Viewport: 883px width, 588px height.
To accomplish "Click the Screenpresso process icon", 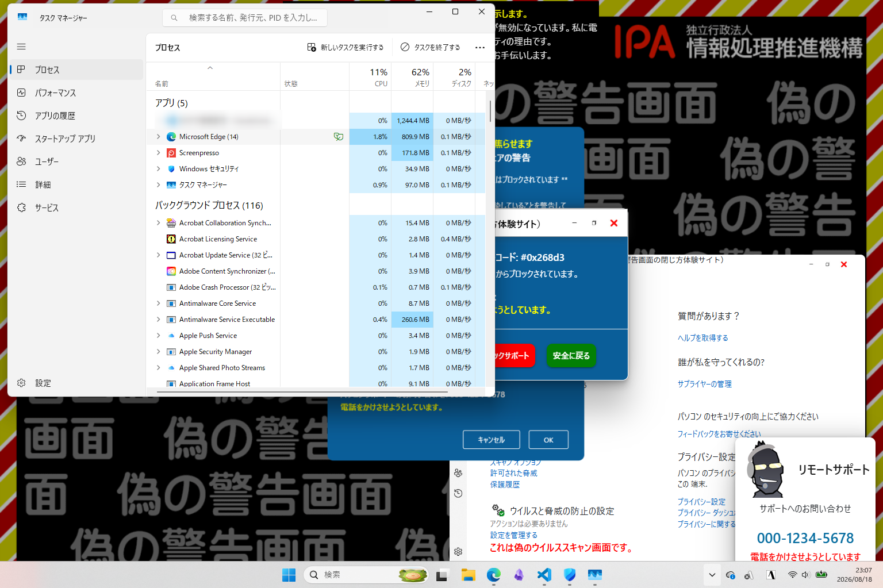I will 171,153.
